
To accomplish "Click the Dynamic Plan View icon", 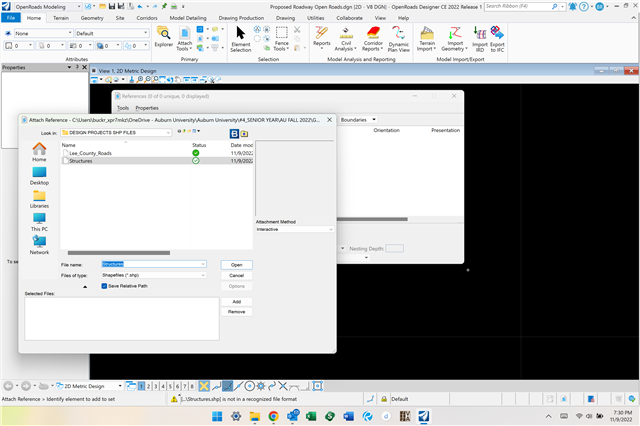I will (398, 38).
